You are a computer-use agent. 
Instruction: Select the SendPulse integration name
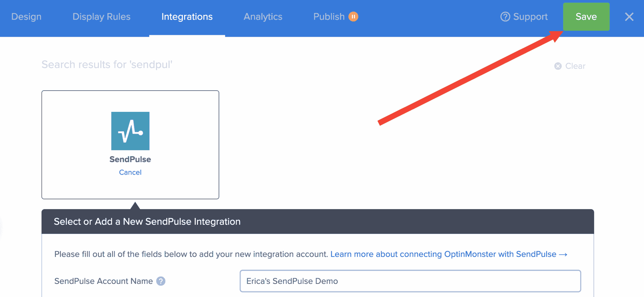click(130, 159)
